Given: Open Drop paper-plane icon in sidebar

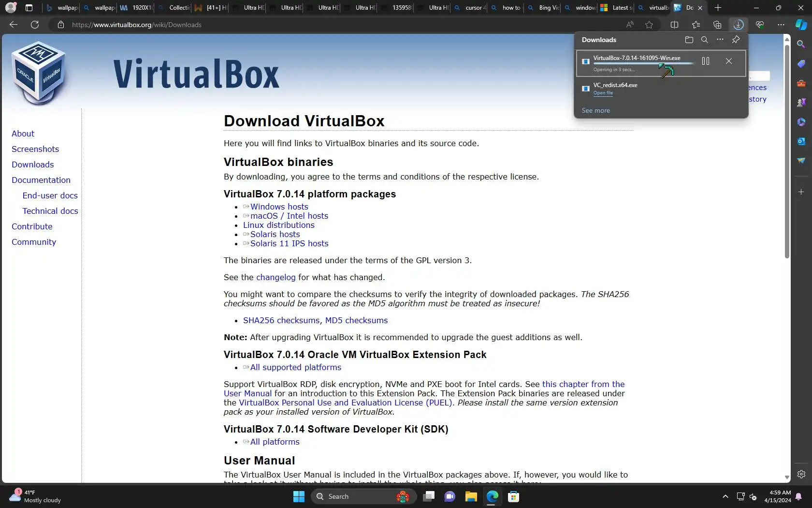Looking at the screenshot, I should (801, 161).
